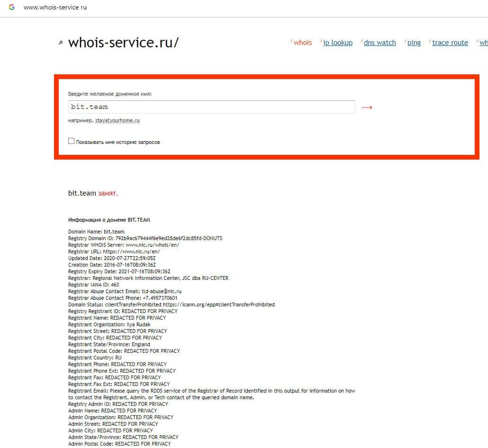Open the whois menu item
Viewport: 488px width, 448px height.
coord(302,43)
